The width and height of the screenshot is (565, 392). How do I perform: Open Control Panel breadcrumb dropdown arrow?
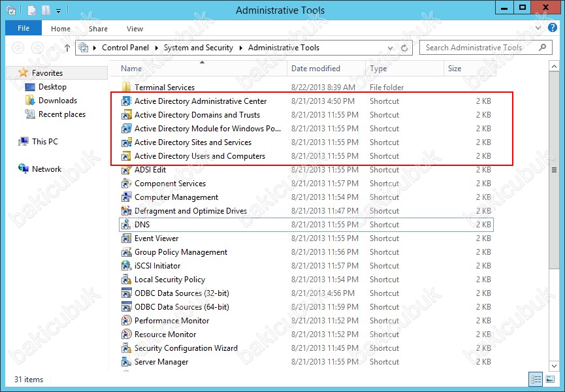pos(157,48)
